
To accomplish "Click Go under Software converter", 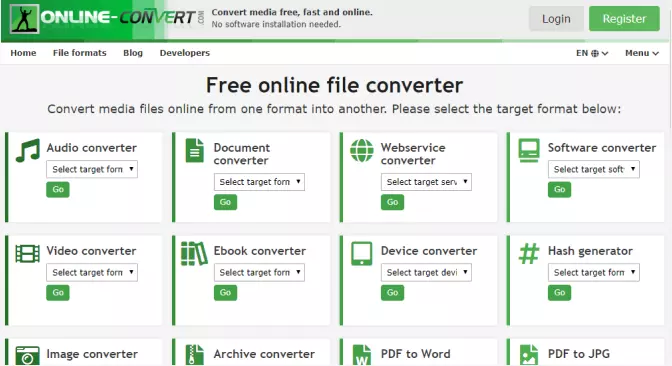I will [x=560, y=189].
